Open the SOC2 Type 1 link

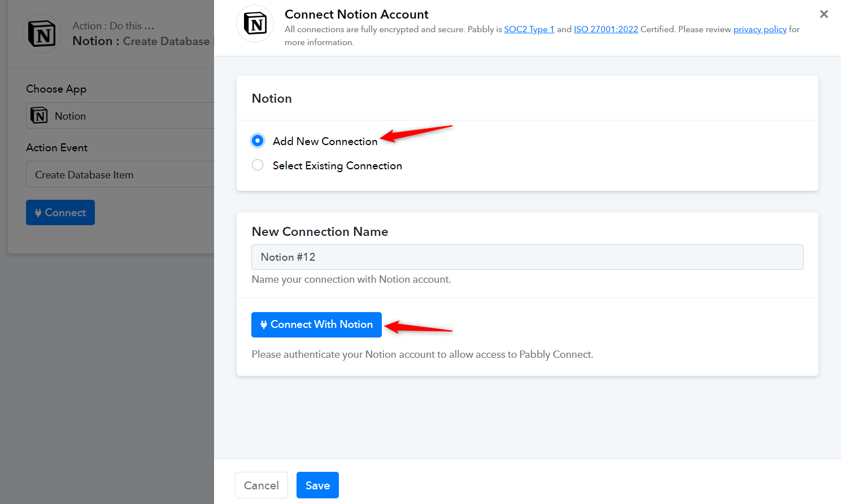[x=529, y=29]
